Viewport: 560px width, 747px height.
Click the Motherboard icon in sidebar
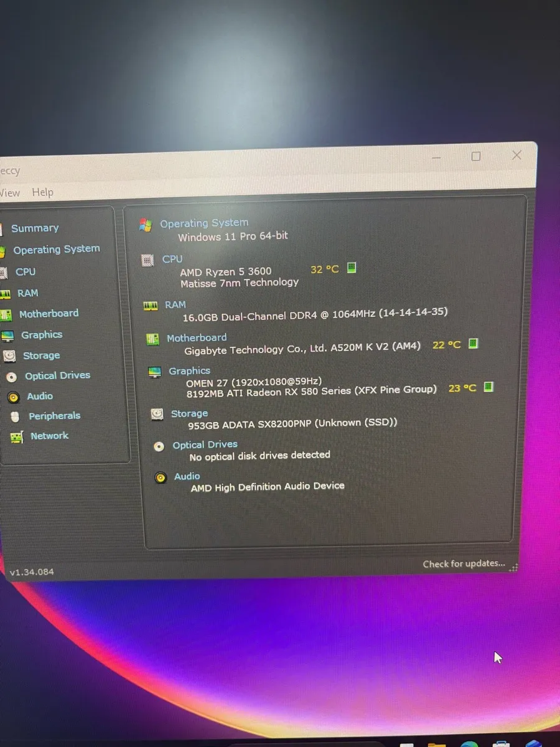[6, 315]
